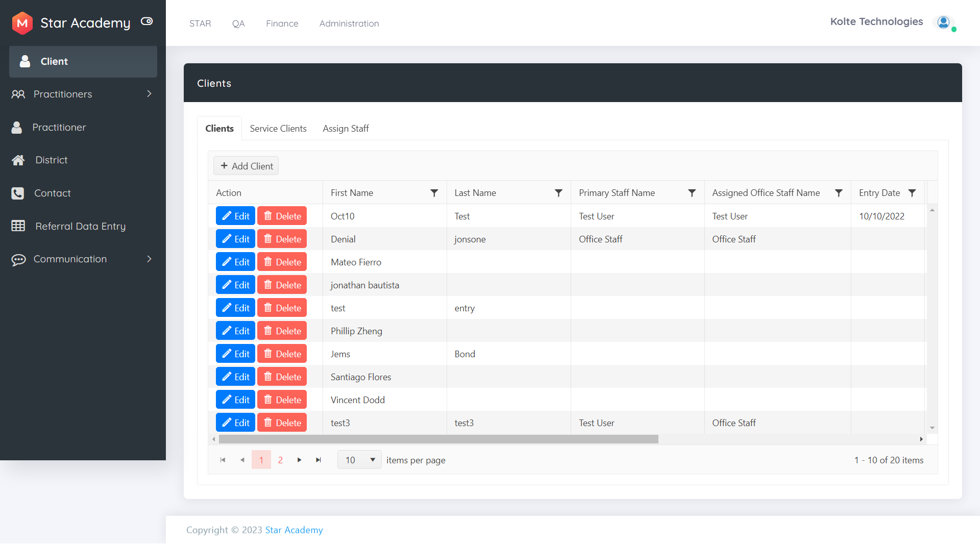The width and height of the screenshot is (980, 544).
Task: Open the Administration top menu
Action: [349, 23]
